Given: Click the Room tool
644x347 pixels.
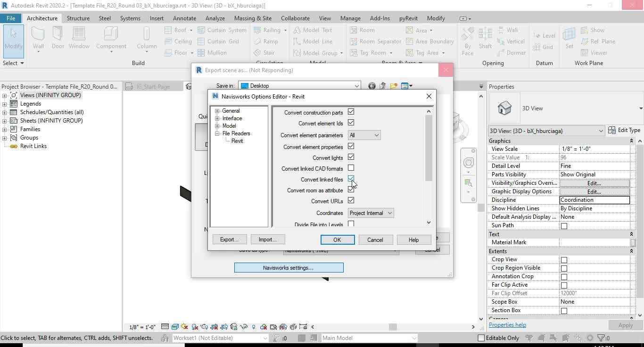Looking at the screenshot, I should (362, 30).
